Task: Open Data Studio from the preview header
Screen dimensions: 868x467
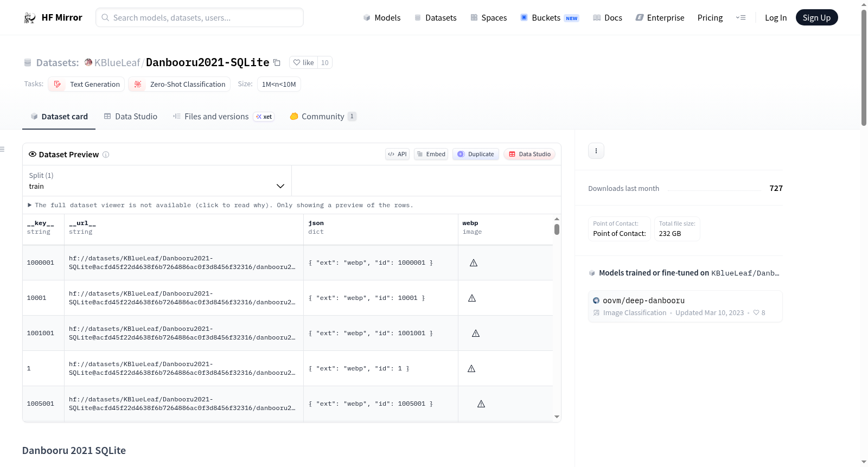Action: pyautogui.click(x=529, y=154)
